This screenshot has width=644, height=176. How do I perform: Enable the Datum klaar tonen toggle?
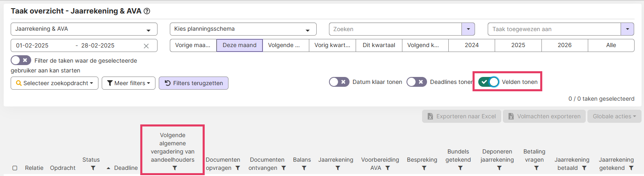[x=339, y=82]
